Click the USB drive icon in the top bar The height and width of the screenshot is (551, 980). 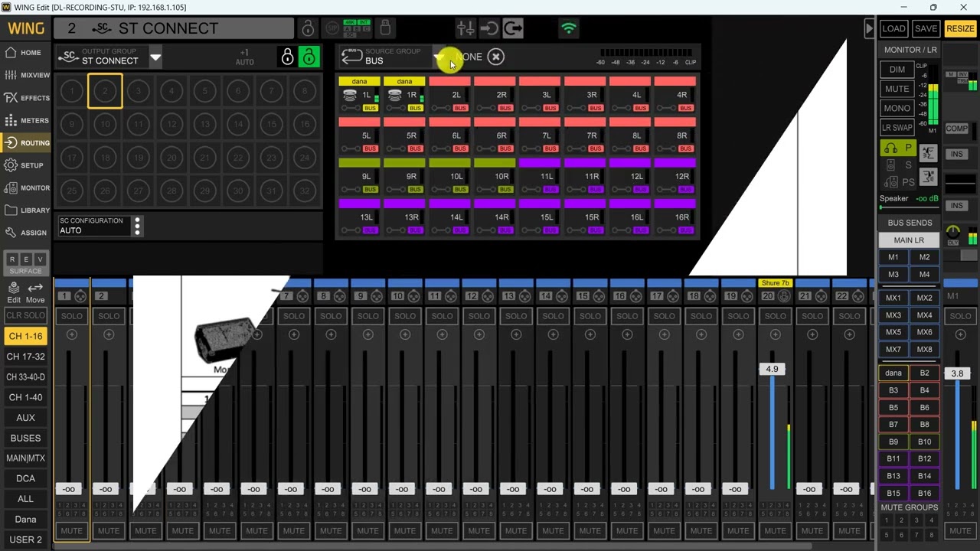(385, 28)
